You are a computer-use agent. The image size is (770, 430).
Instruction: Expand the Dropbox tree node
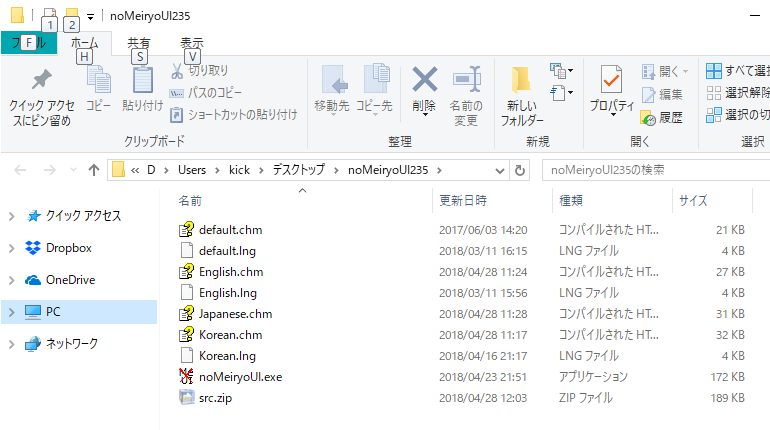coord(12,248)
